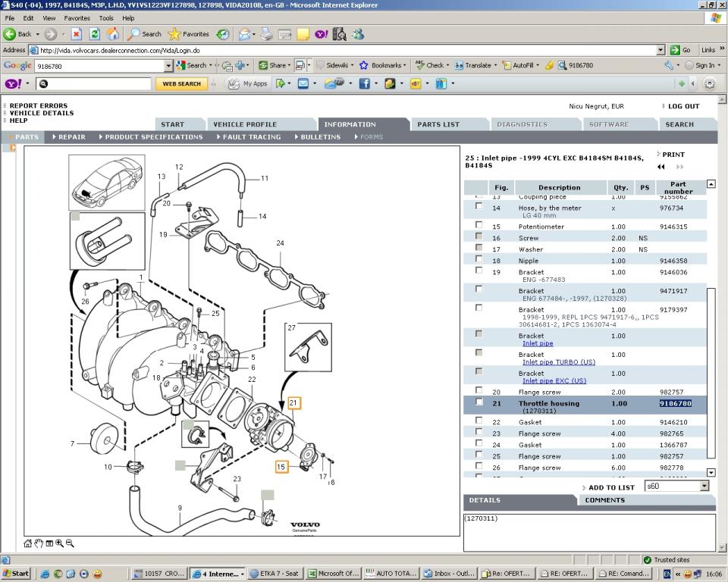This screenshot has height=582, width=728.
Task: Zoom in on the parts diagram
Action: click(59, 543)
